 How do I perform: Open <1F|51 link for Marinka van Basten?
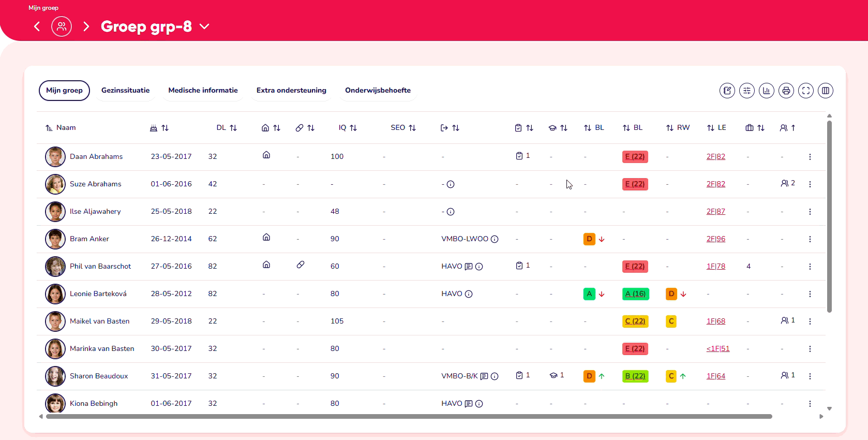(x=718, y=348)
